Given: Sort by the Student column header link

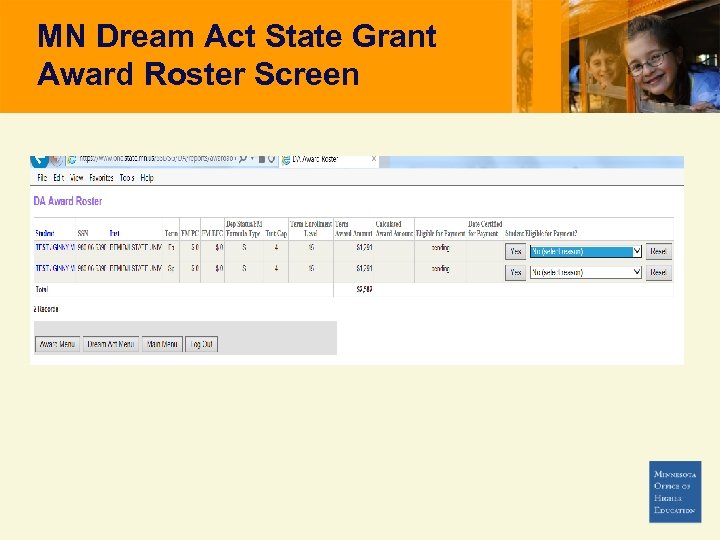Looking at the screenshot, I should (x=45, y=233).
